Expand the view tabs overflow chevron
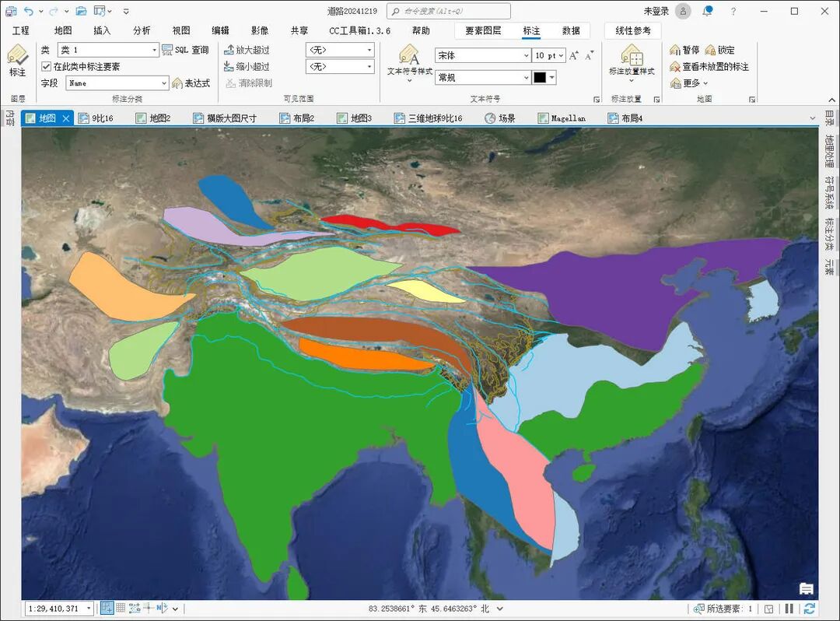This screenshot has width=840, height=621. click(x=812, y=118)
